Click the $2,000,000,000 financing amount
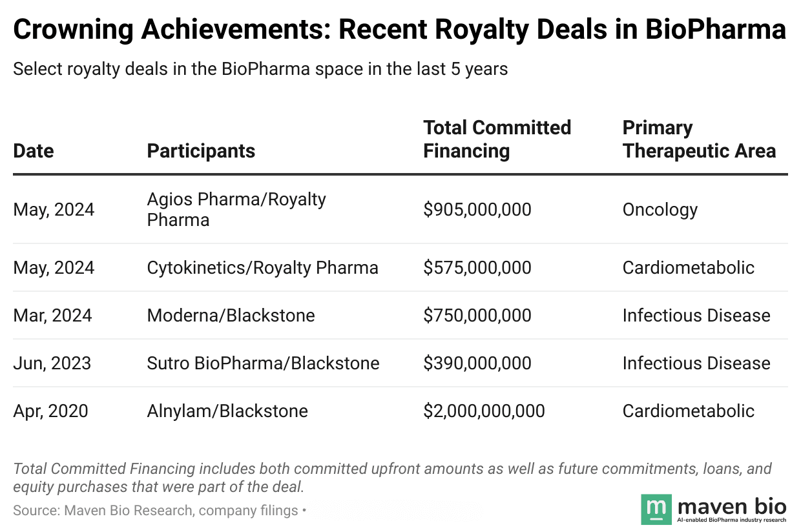The width and height of the screenshot is (801, 532). point(484,411)
